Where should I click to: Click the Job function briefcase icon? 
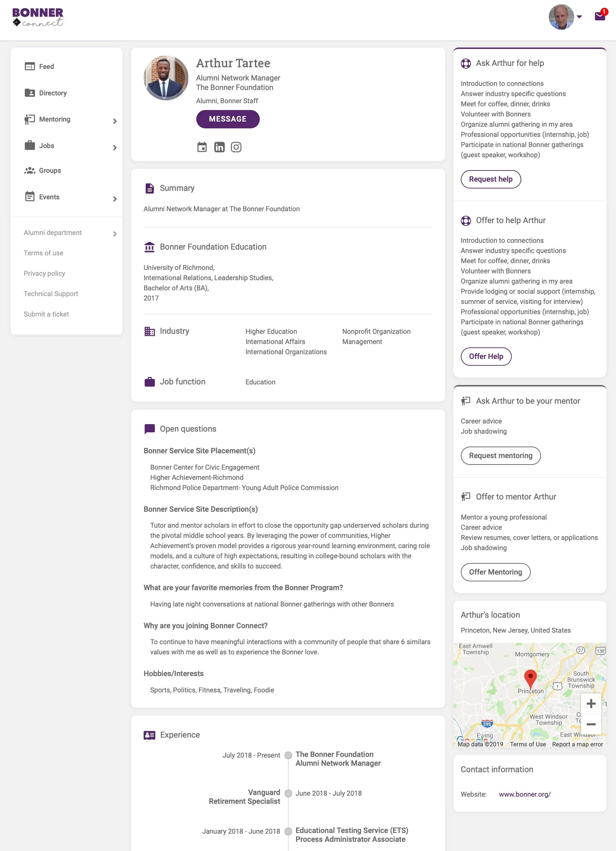click(x=149, y=382)
